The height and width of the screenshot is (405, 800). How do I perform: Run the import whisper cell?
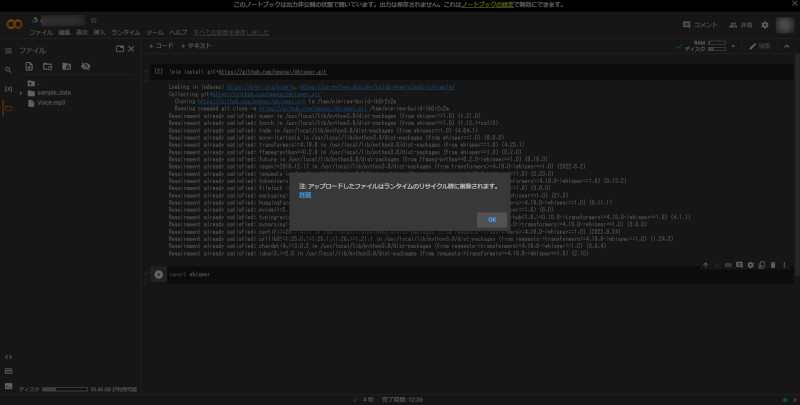click(159, 274)
